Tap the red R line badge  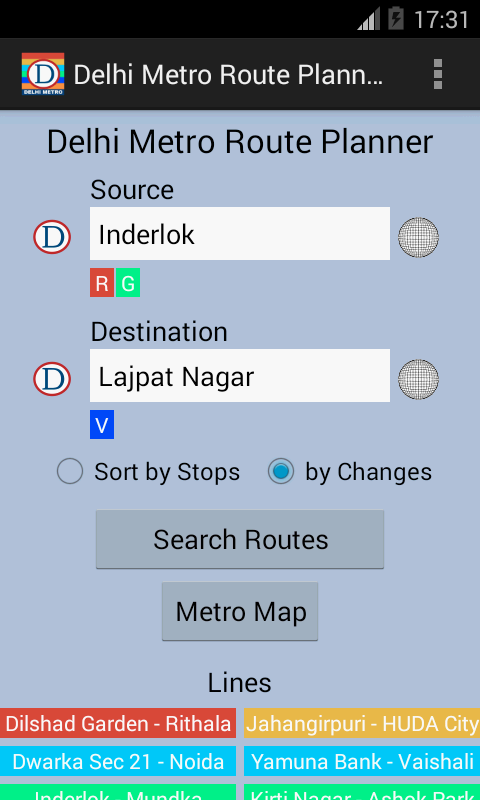(102, 283)
